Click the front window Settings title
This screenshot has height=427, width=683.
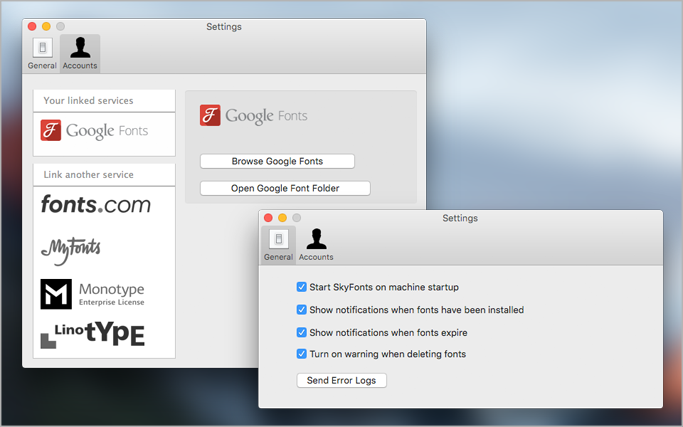(x=460, y=218)
